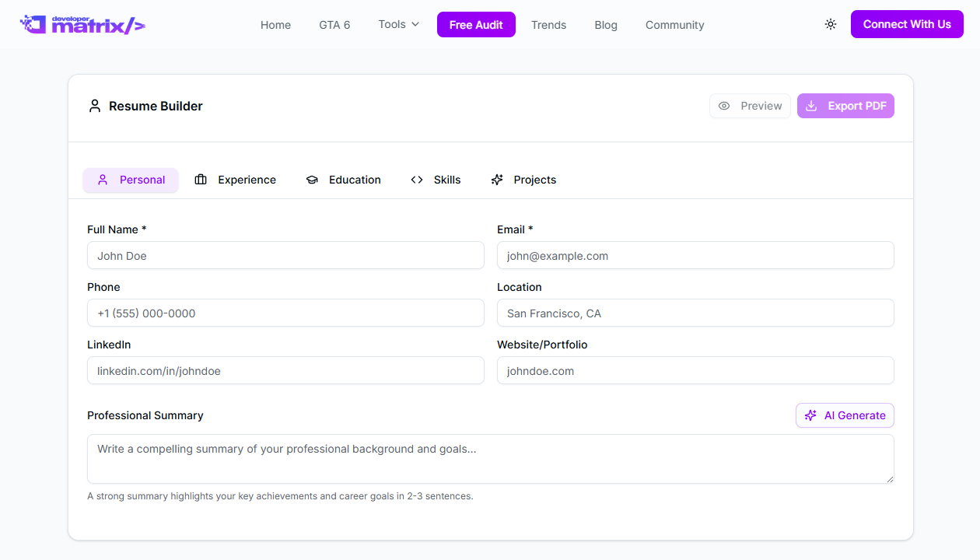Viewport: 980px width, 560px height.
Task: Expand the Tools dropdown menu
Action: point(399,24)
